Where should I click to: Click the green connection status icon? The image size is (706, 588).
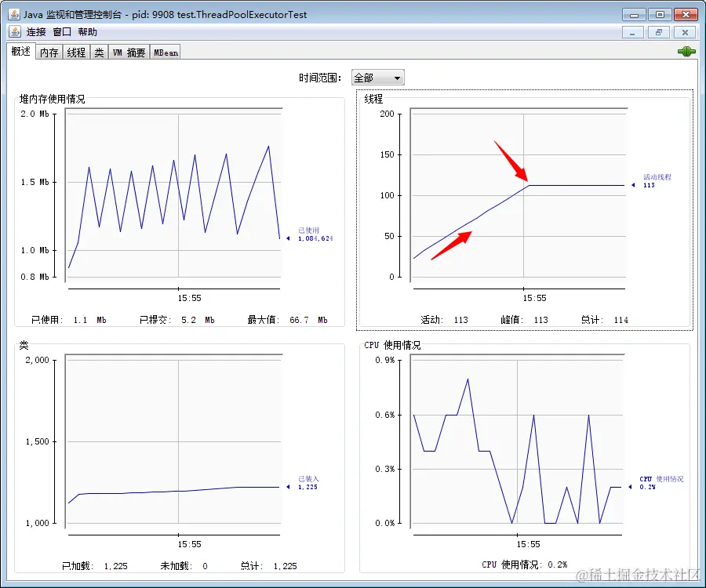(686, 52)
